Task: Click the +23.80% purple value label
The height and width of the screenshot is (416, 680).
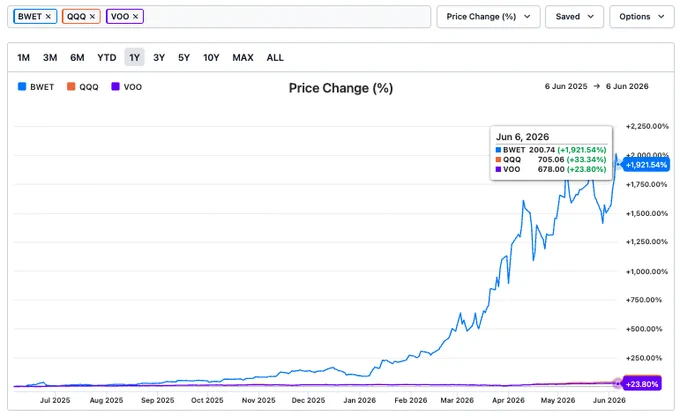Action: pyautogui.click(x=642, y=384)
